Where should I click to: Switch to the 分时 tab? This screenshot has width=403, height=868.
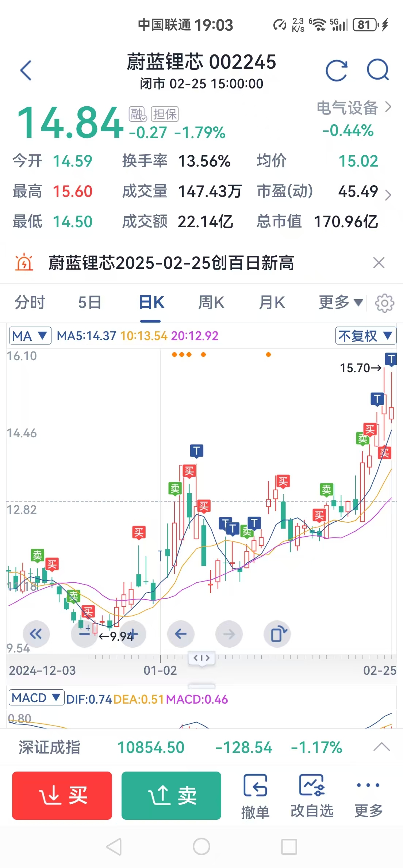[x=30, y=302]
